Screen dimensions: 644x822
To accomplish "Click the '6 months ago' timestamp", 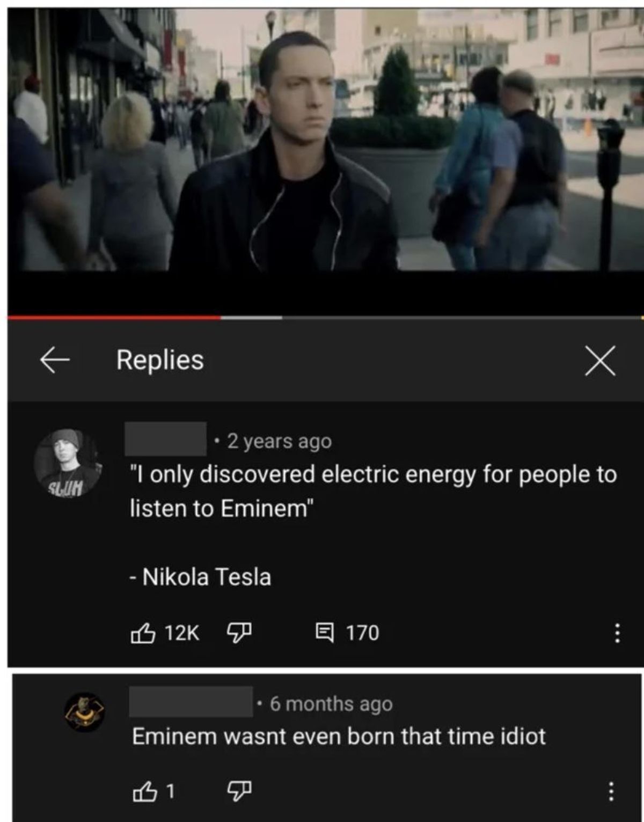I will click(331, 703).
